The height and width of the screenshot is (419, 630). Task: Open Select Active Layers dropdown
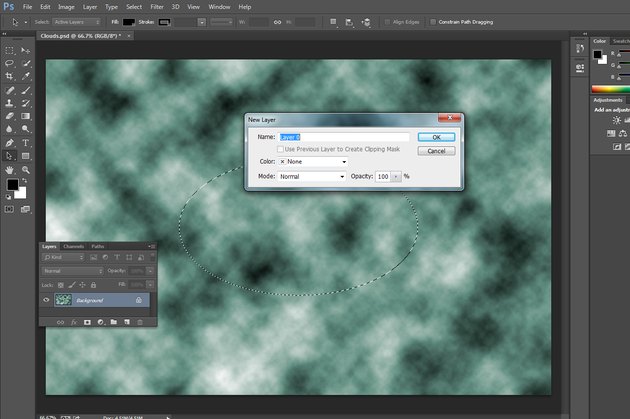point(78,22)
